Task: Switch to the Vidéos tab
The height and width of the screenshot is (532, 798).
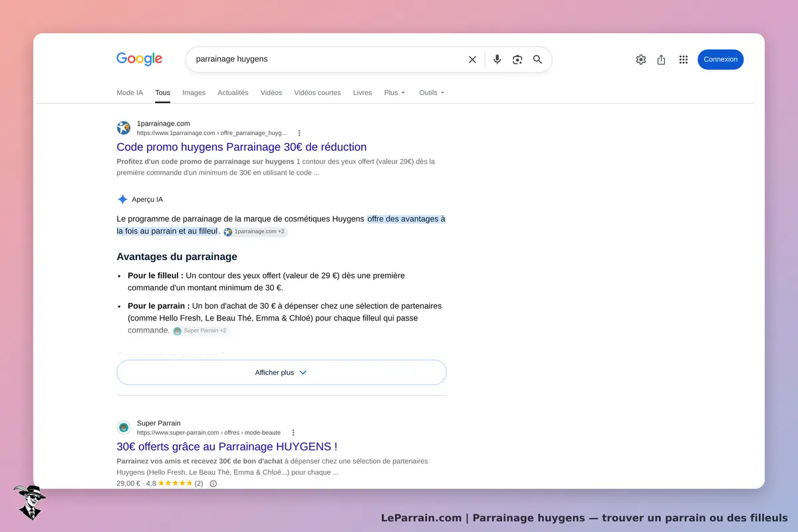Action: 271,92
